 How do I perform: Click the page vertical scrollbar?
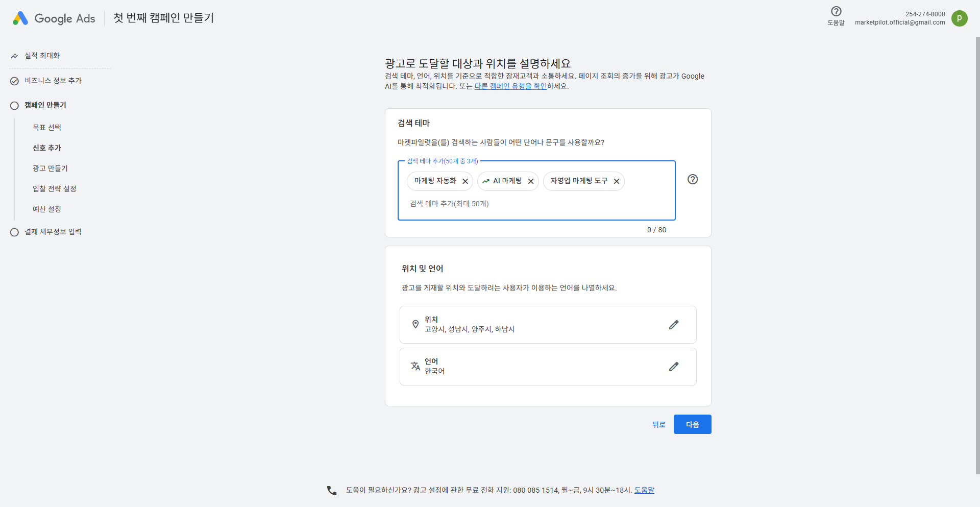point(977,255)
